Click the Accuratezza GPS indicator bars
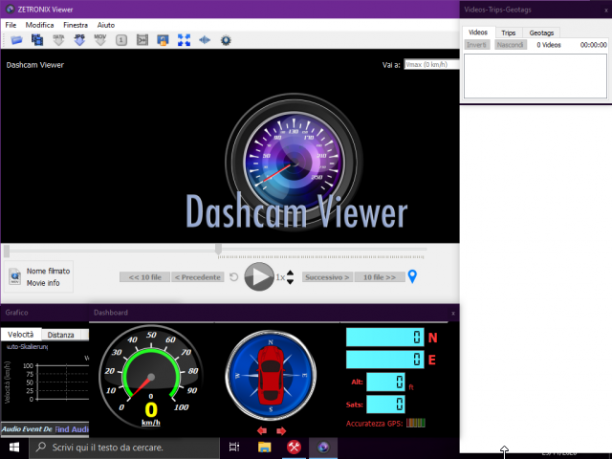The height and width of the screenshot is (459, 612). click(x=415, y=423)
